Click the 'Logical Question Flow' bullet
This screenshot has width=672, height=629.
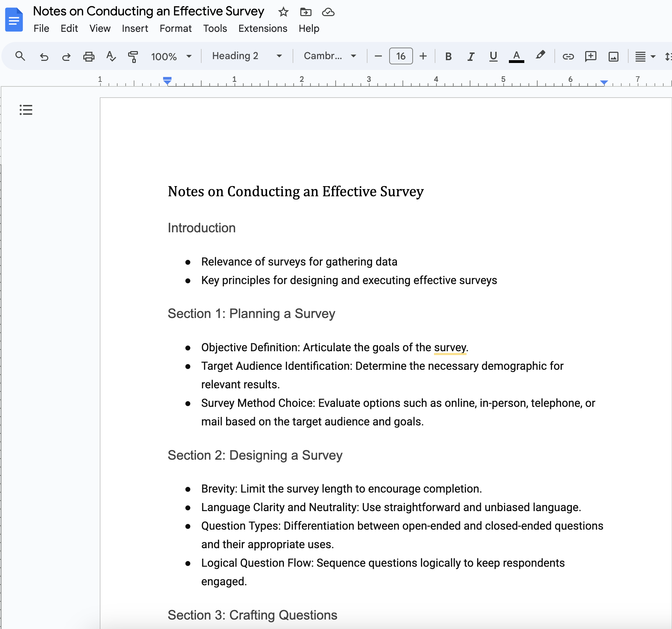[383, 572]
